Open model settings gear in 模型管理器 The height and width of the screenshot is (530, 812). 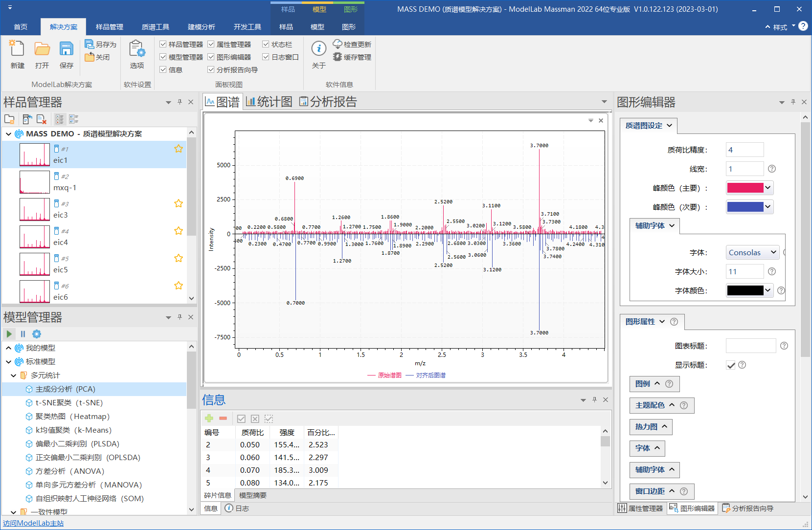click(x=37, y=334)
